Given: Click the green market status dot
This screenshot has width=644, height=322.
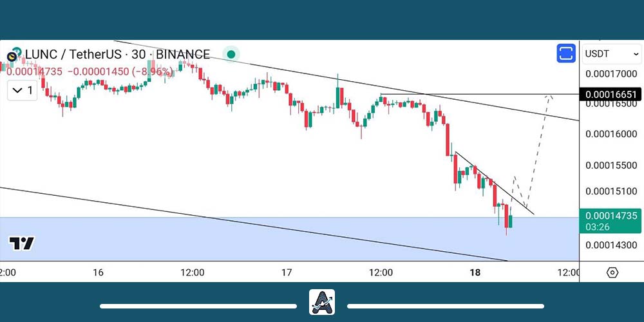Looking at the screenshot, I should coord(231,54).
